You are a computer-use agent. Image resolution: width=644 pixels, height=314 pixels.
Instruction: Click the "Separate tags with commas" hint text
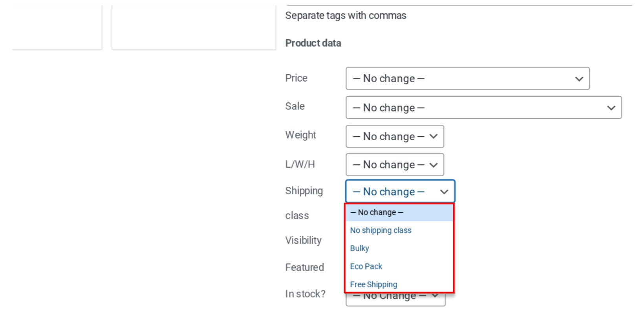tap(346, 16)
